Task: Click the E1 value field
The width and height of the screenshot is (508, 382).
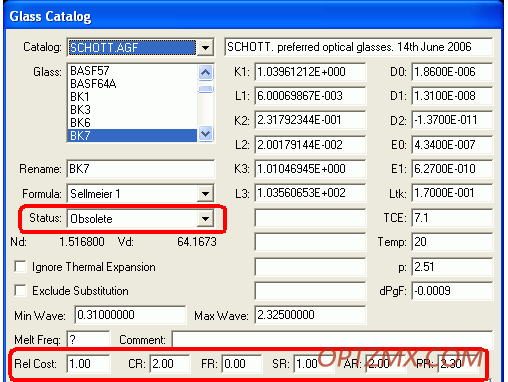Action: [x=452, y=169]
